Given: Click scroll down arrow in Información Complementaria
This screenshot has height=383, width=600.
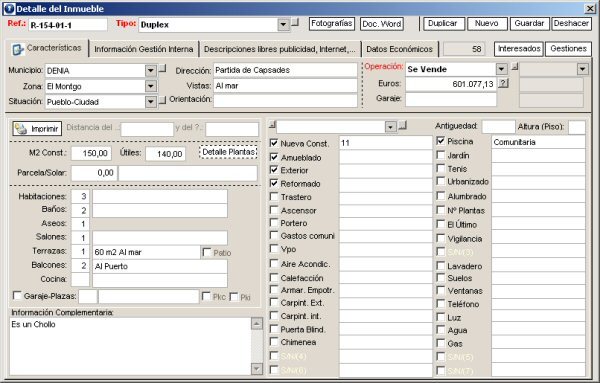Looking at the screenshot, I should 257,369.
